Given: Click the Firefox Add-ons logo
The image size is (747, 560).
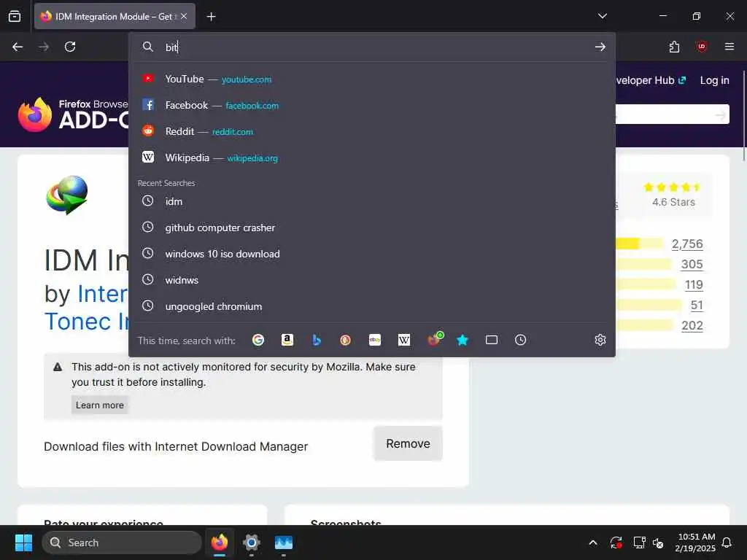Looking at the screenshot, I should (72, 114).
